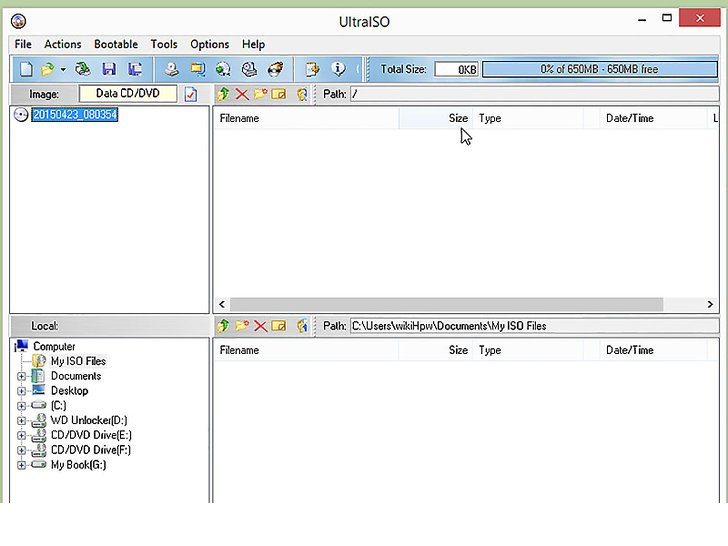
Task: Click the Data CD/DVD image type field
Action: pos(128,93)
